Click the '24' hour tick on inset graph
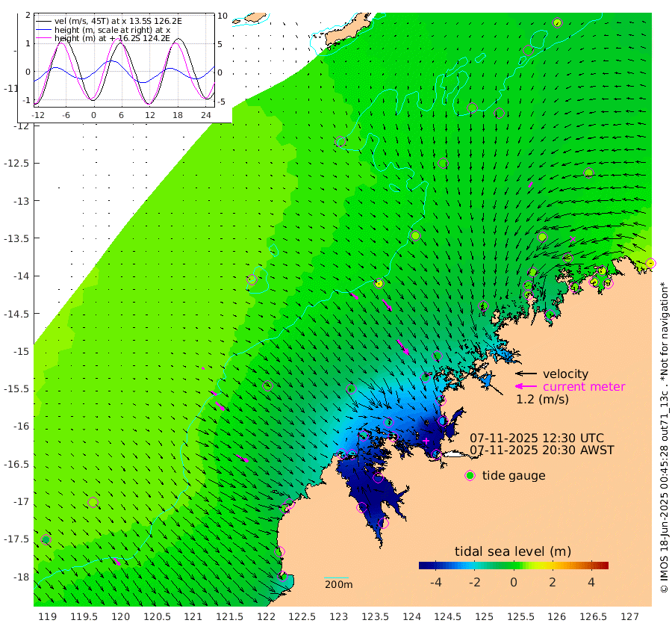Viewport: 672px width, 632px height. click(x=206, y=115)
